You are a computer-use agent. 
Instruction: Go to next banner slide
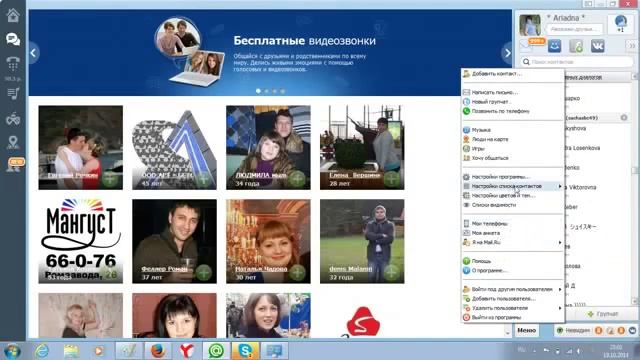[507, 53]
